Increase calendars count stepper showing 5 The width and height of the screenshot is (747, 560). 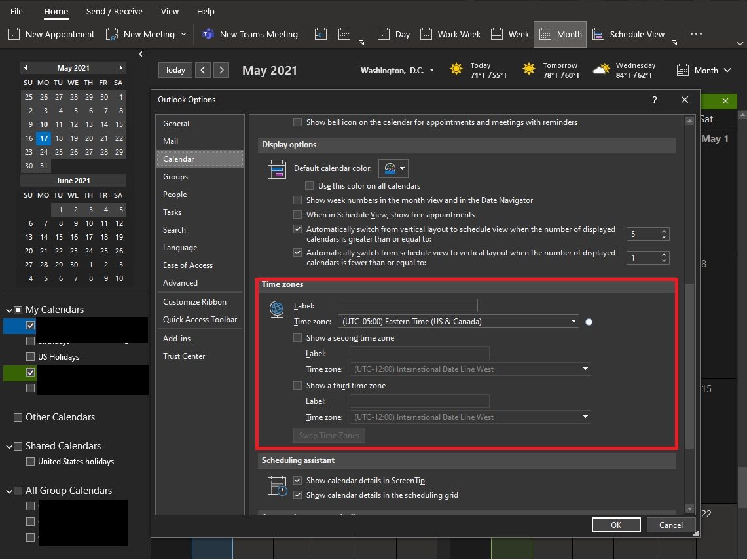click(664, 231)
